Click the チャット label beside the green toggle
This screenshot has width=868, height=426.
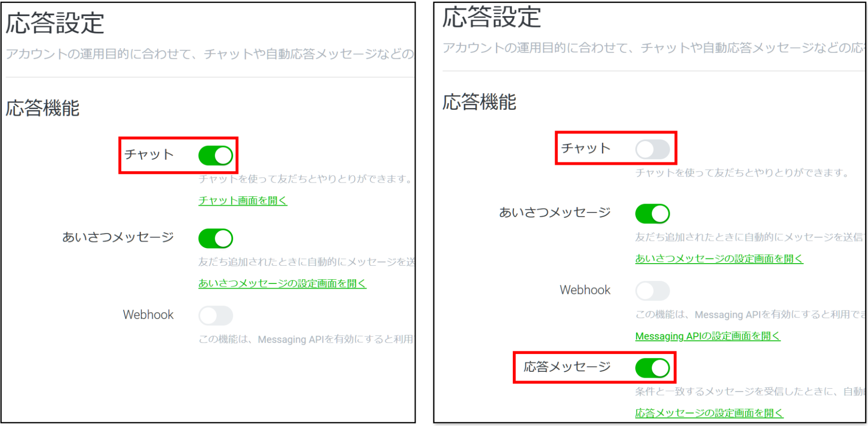[x=149, y=155]
